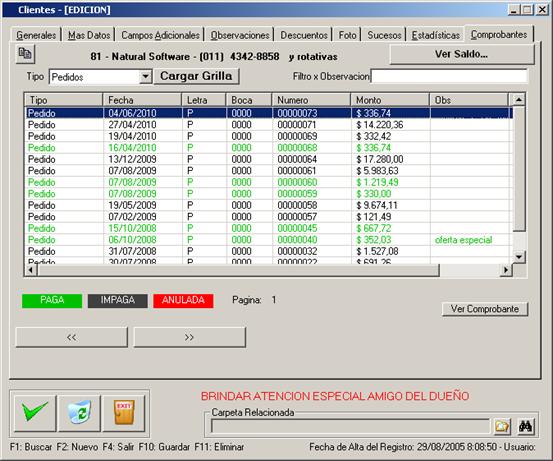Click the green PAGA legend swatch
Viewport: 553px width, 461px height.
(x=52, y=301)
